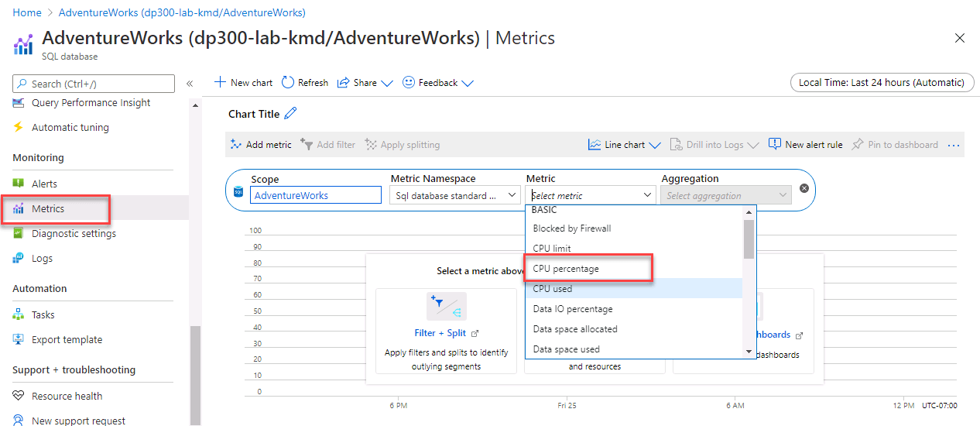This screenshot has width=980, height=426.
Task: Click the Local Time range button
Action: pos(882,83)
